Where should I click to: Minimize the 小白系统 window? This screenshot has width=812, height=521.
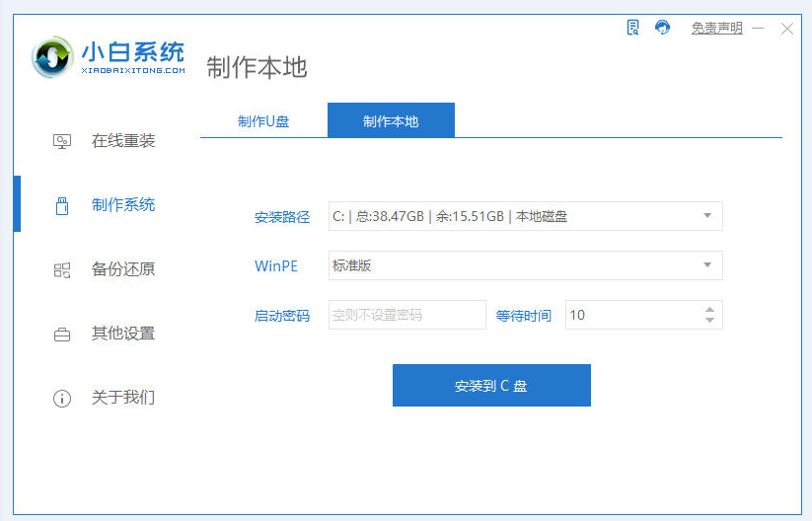click(760, 29)
